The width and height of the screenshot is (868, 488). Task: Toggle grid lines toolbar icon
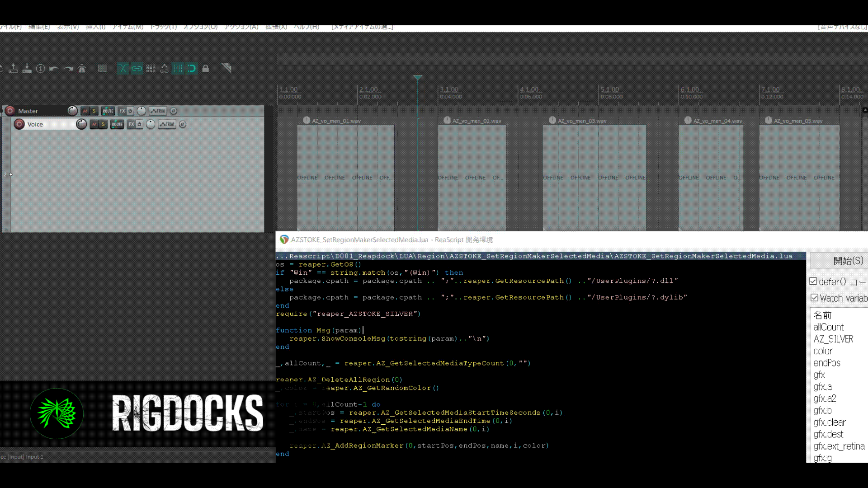coord(178,68)
